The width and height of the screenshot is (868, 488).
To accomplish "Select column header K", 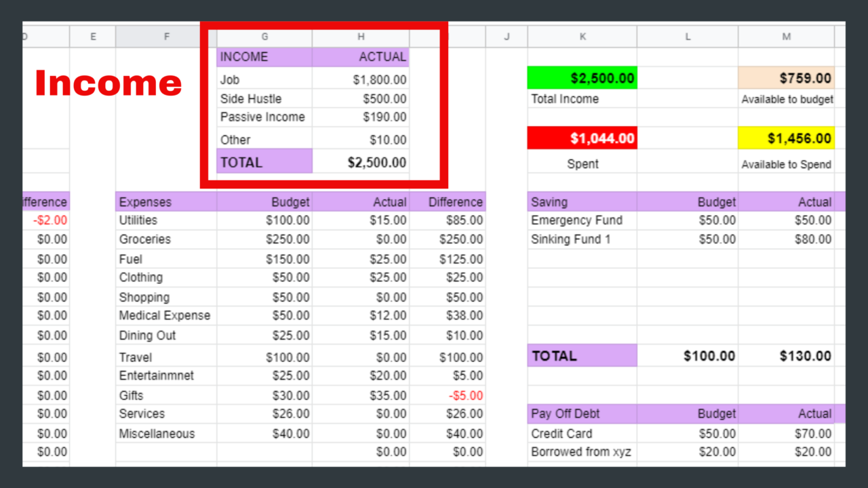I will coord(582,37).
